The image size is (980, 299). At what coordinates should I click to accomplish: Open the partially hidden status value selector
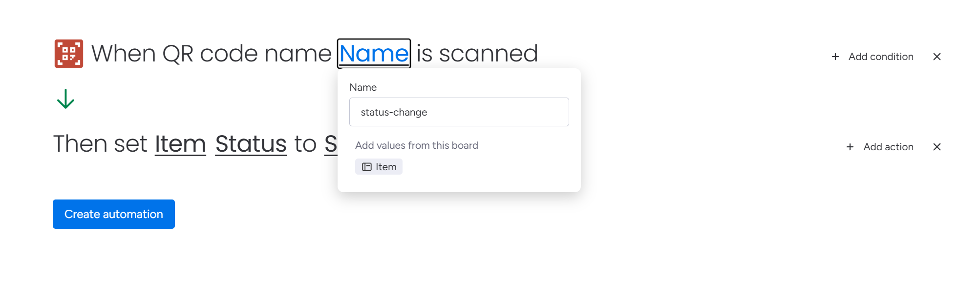(331, 144)
